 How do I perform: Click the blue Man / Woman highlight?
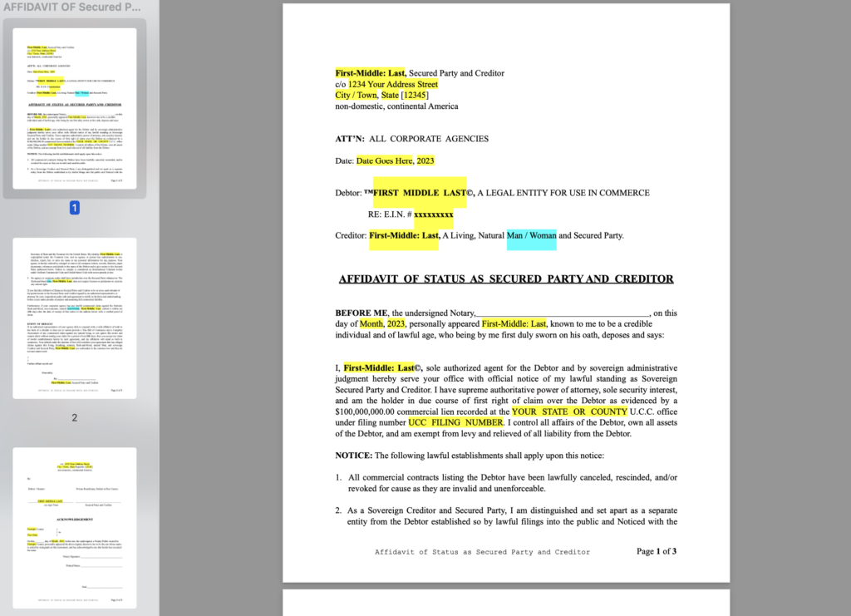(x=531, y=235)
